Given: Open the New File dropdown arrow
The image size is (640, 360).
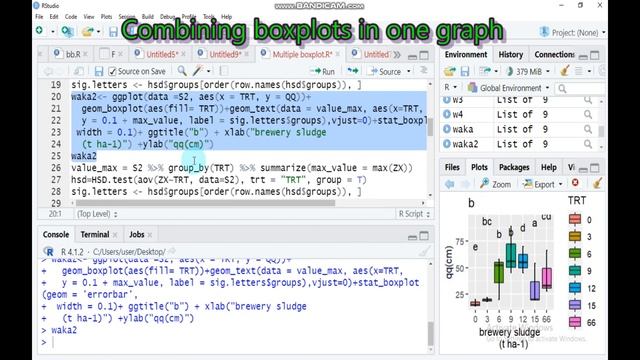Looking at the screenshot, I should pyautogui.click(x=53, y=31).
